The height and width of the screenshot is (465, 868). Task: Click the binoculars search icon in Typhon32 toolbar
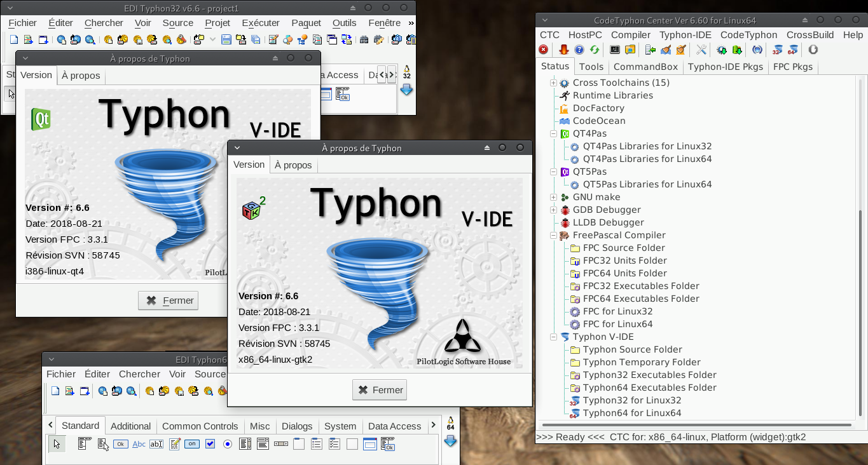pos(364,39)
